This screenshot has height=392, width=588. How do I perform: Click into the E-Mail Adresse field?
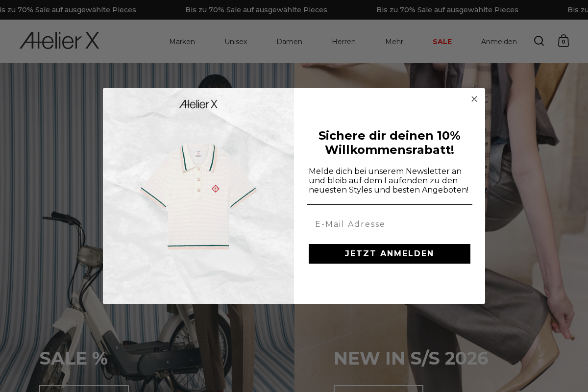click(x=390, y=224)
